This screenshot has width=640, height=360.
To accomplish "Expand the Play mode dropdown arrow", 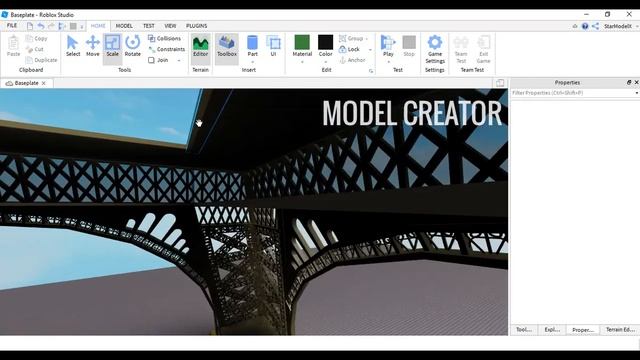I will 389,62.
